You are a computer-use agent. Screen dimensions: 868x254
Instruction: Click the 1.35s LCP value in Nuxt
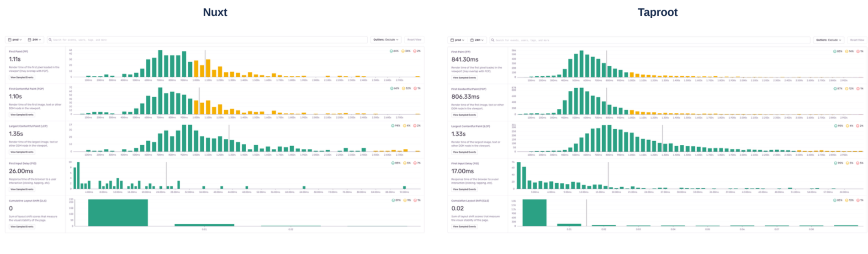click(x=16, y=134)
